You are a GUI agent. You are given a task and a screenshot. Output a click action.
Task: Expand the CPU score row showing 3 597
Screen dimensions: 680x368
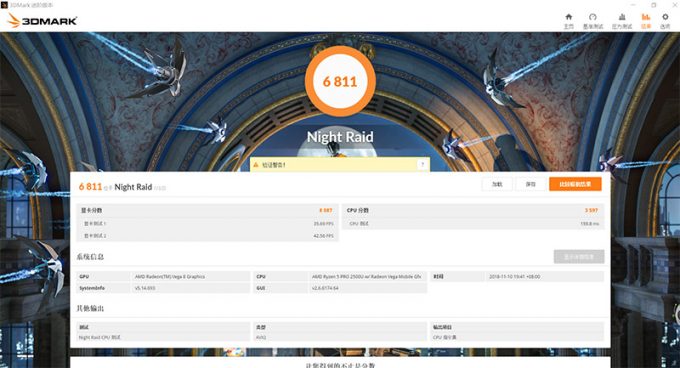point(473,210)
